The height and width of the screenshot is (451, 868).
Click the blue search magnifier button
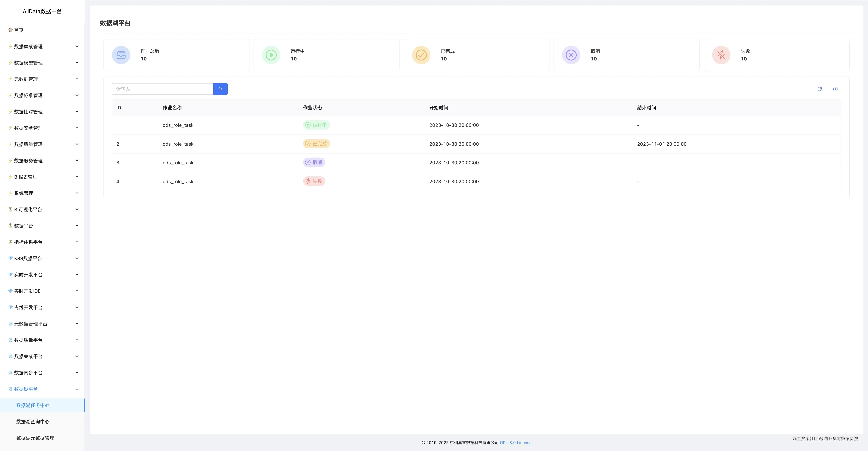220,89
